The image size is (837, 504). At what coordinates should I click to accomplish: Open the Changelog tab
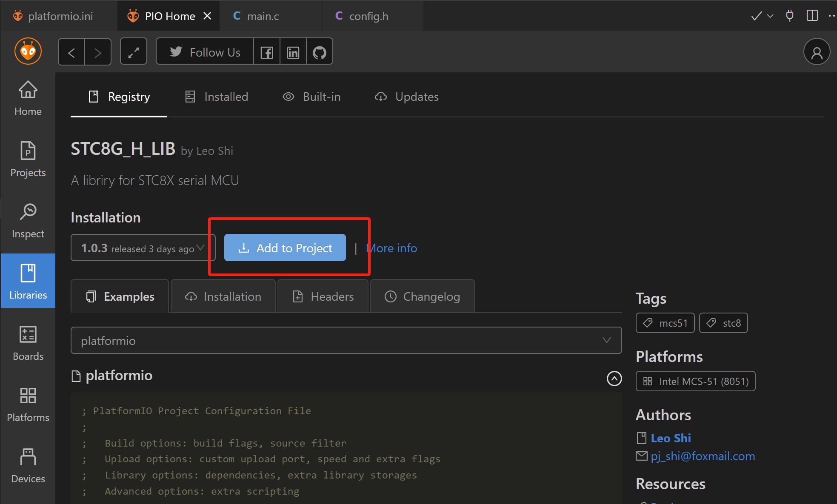click(422, 296)
